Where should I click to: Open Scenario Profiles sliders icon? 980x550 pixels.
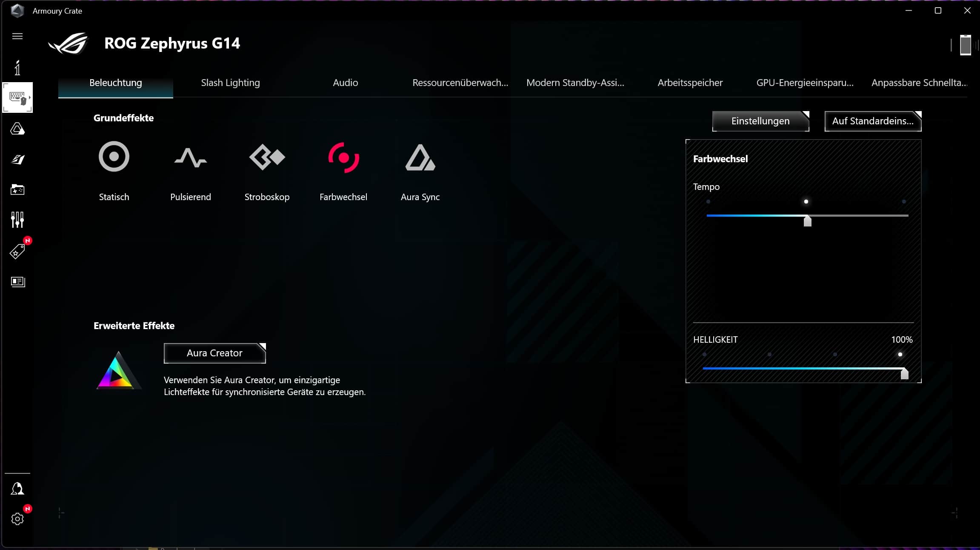point(17,220)
